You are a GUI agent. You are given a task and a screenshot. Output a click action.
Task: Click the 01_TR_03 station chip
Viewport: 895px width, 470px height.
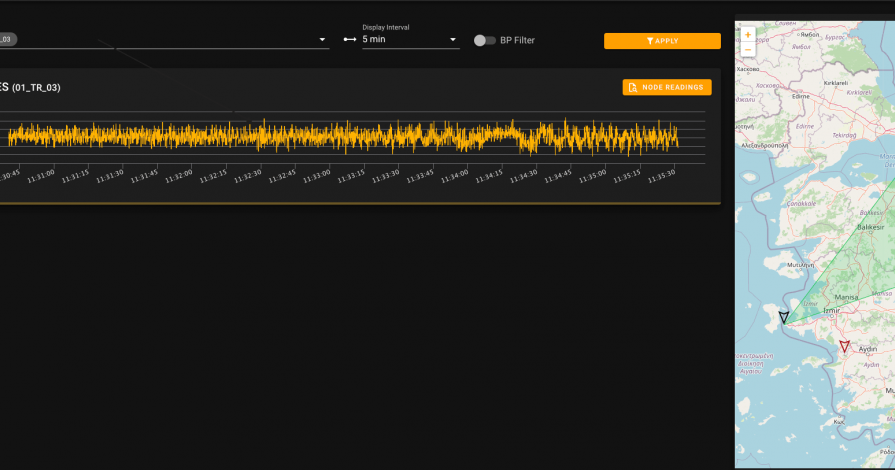(8, 40)
